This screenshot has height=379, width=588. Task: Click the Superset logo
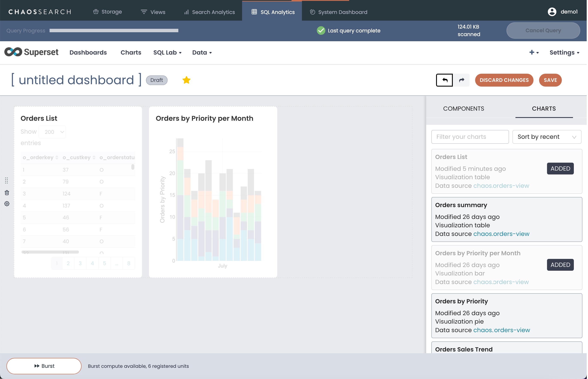tap(32, 52)
